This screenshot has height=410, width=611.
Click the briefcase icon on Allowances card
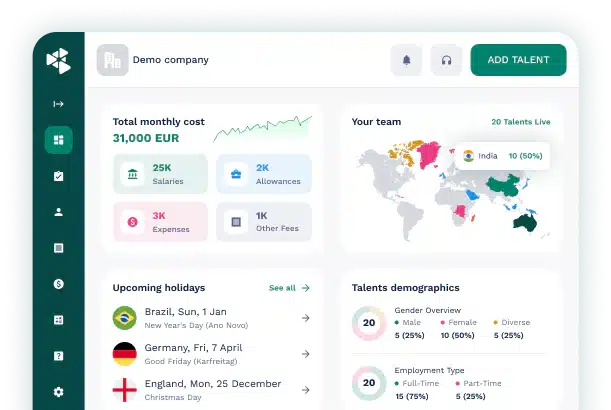236,174
